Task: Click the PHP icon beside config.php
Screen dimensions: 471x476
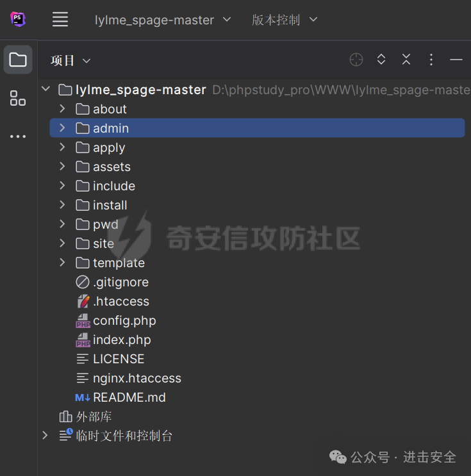Action: coord(83,320)
